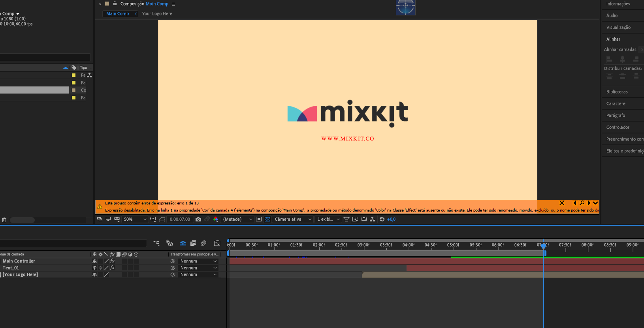The height and width of the screenshot is (328, 644).
Task: Click the exposure value +0,0
Action: [391, 219]
